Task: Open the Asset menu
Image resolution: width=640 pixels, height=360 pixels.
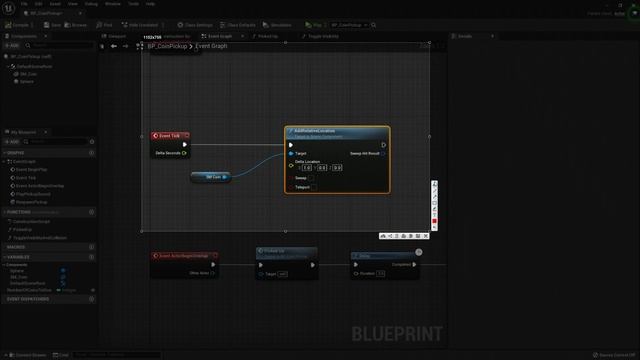Action: tap(55, 4)
